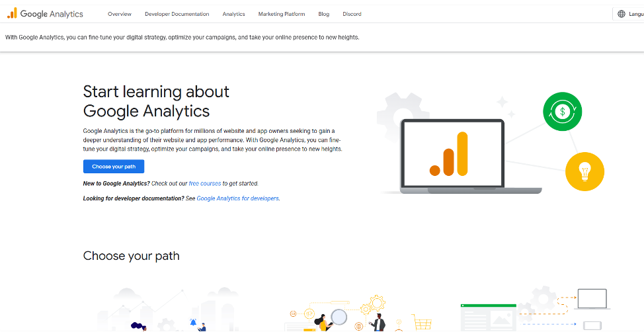The width and height of the screenshot is (644, 332).
Task: Open Google Analytics for developers link
Action: (238, 198)
